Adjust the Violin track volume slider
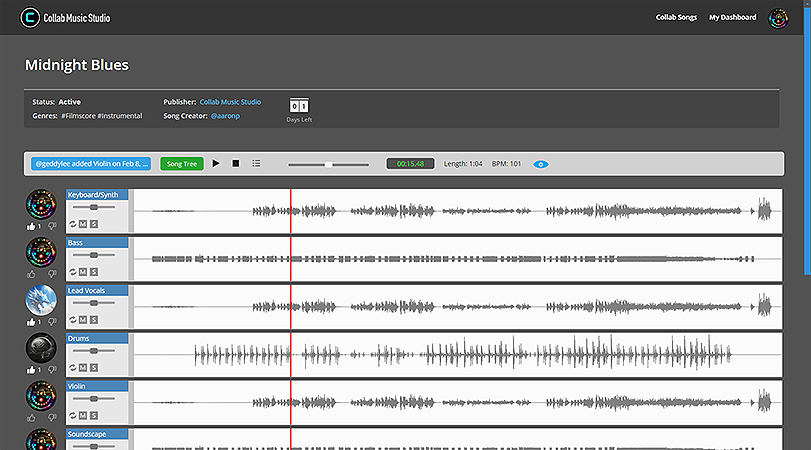 94,399
